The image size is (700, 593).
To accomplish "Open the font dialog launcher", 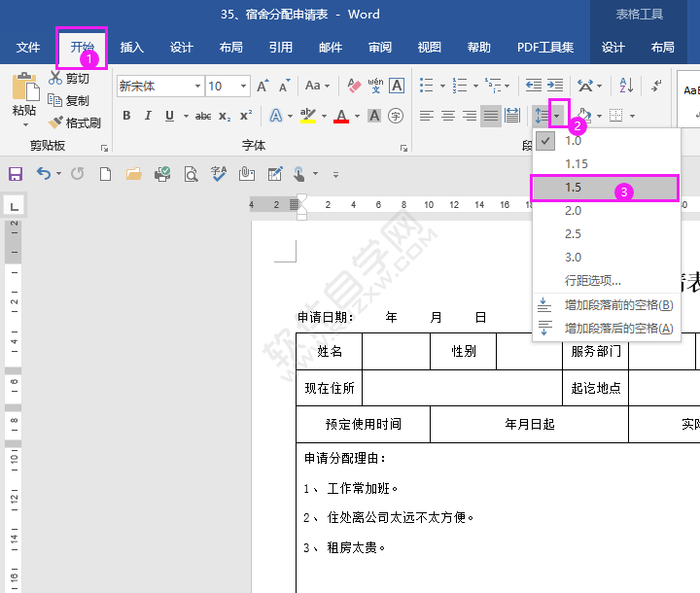I will click(403, 148).
